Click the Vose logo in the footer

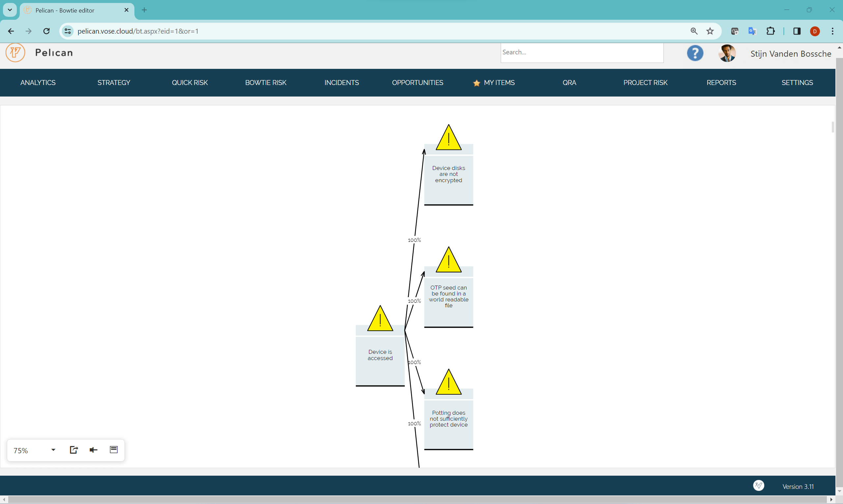click(x=759, y=485)
